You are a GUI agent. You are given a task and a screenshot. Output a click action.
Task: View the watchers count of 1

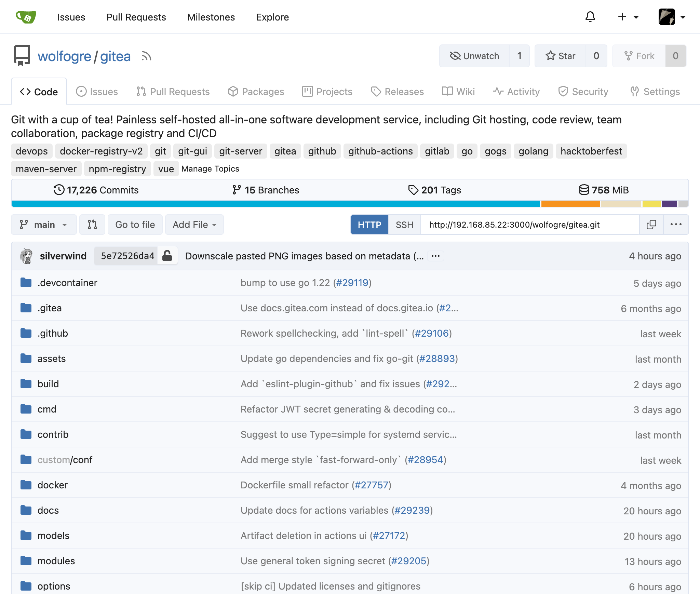click(x=519, y=56)
